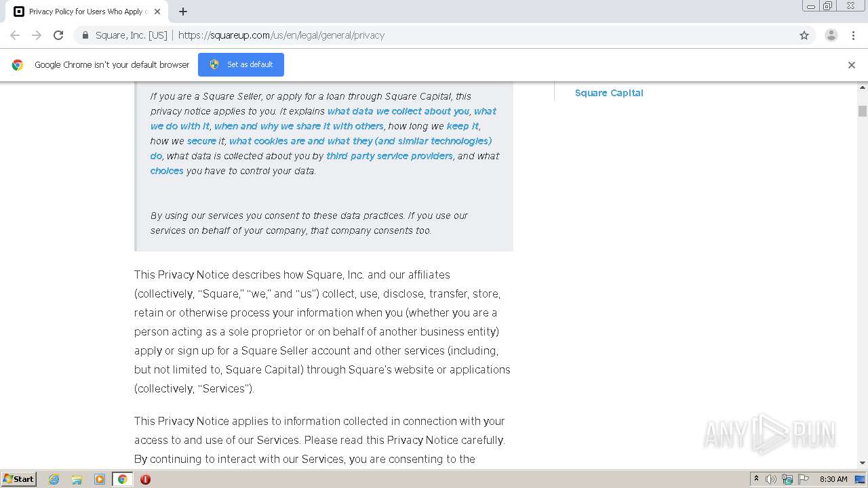Click the red stop-sign taskbar icon

click(145, 479)
